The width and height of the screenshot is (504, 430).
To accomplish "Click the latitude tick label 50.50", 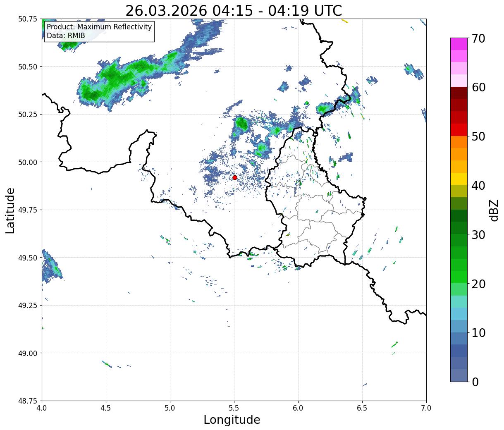I will point(28,67).
